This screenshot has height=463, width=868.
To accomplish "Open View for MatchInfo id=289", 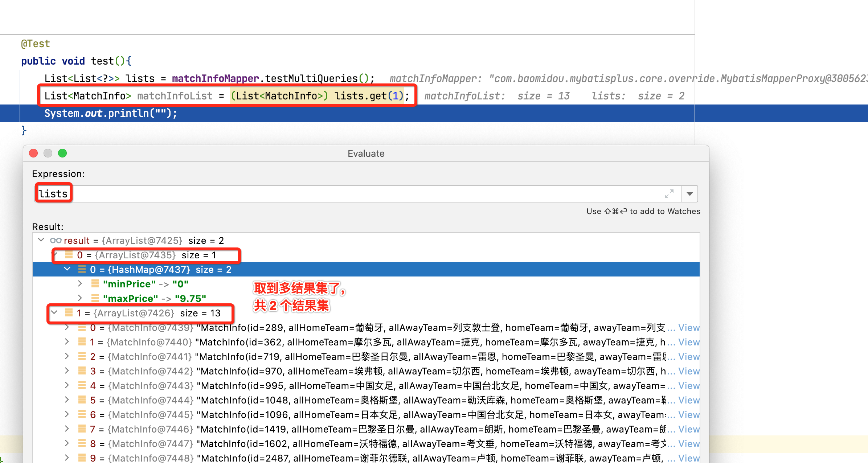I will pos(688,327).
